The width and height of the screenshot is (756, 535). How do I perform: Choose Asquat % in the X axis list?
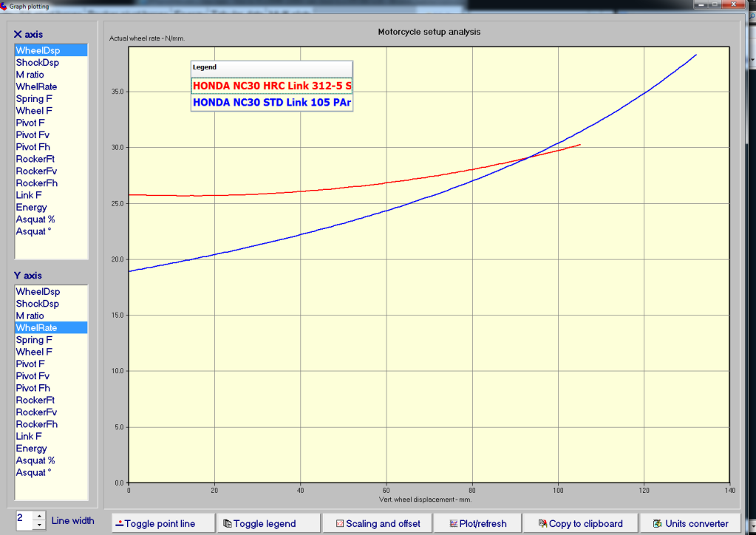pos(51,219)
